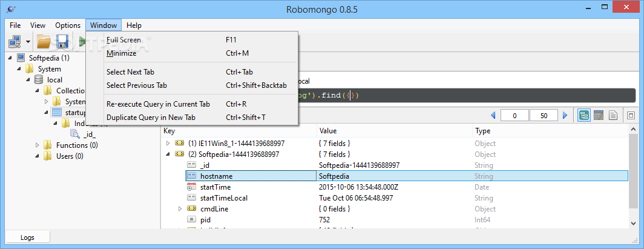Open the File menu
Viewport: 644px width, 249px height.
click(x=15, y=25)
